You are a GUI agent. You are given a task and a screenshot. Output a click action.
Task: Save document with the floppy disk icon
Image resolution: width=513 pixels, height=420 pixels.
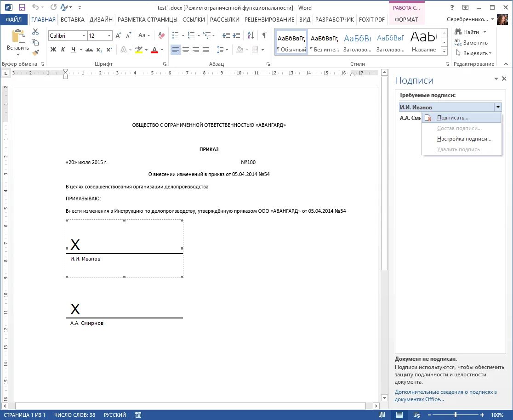click(x=22, y=7)
